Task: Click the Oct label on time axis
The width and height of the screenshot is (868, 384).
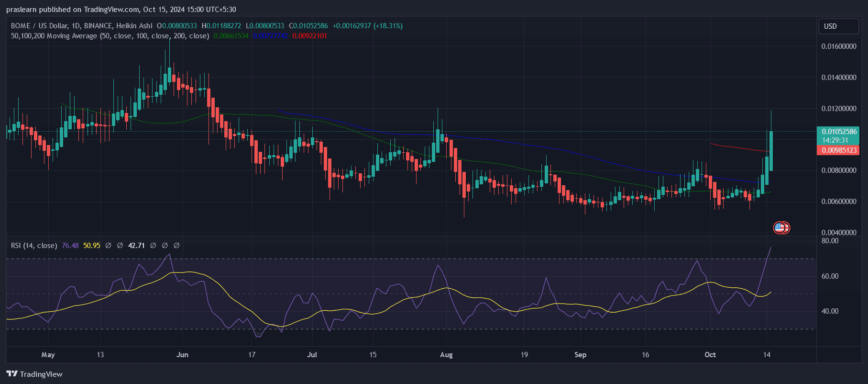Action: click(710, 355)
